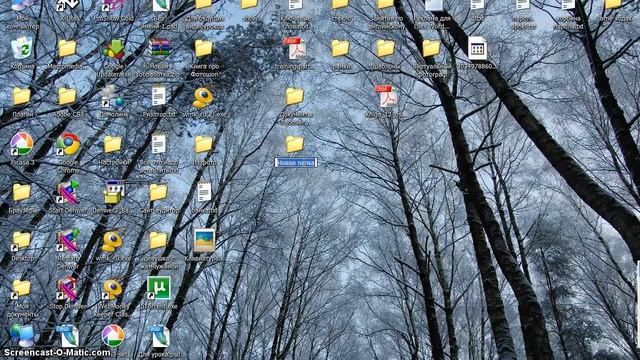Open the Документы folder above Новая папка
This screenshot has width=640, height=360.
(x=295, y=97)
